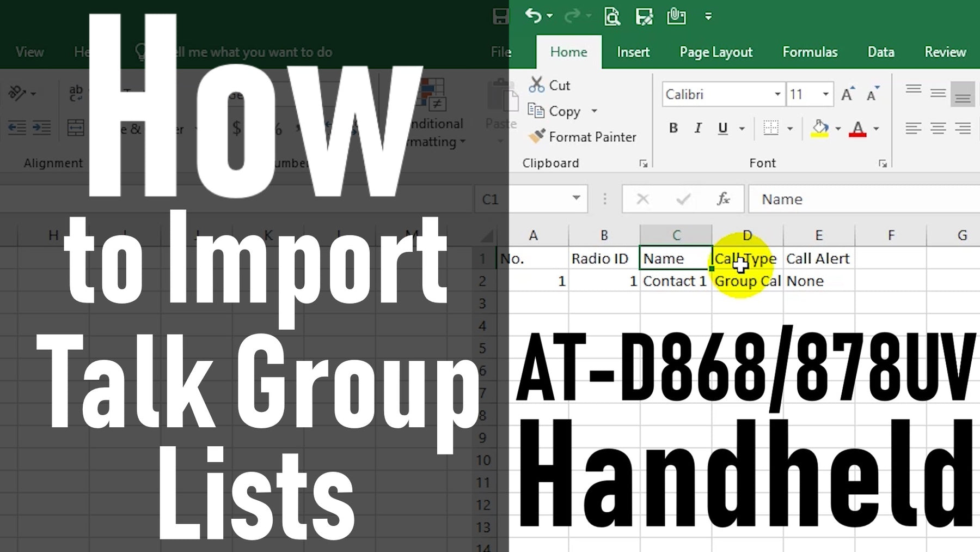Click the Cut scissors button

tap(549, 85)
